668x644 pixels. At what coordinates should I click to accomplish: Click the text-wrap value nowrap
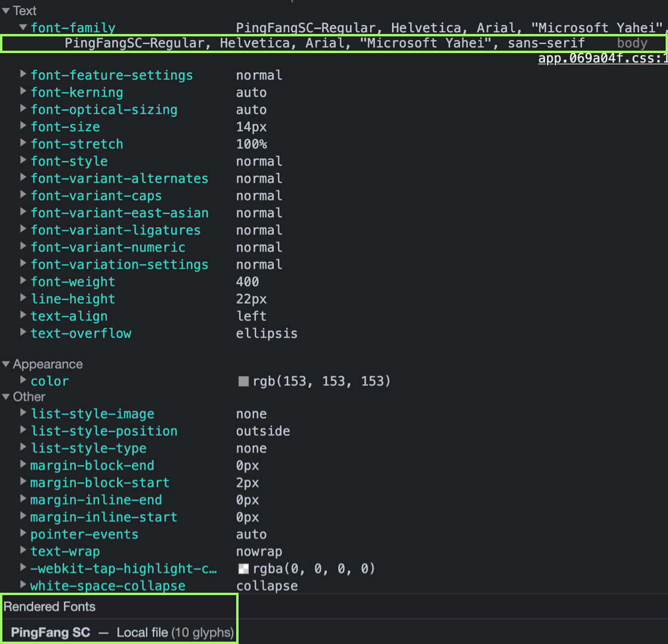point(259,552)
